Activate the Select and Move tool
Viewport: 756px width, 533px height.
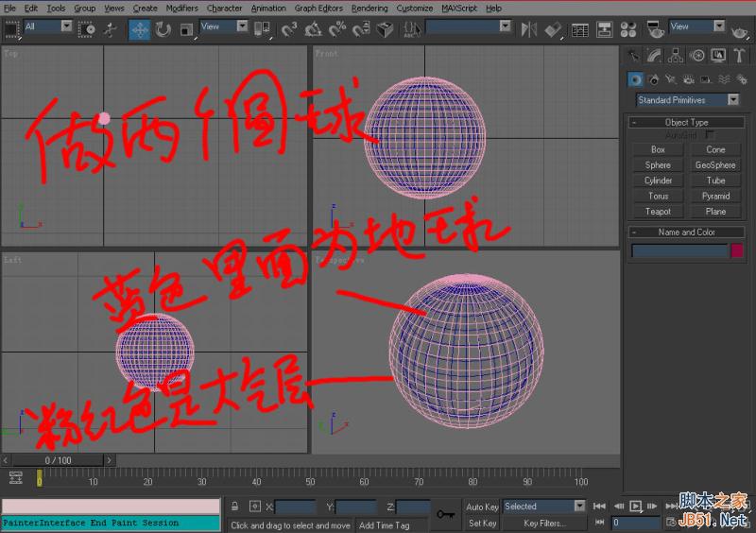pos(139,30)
